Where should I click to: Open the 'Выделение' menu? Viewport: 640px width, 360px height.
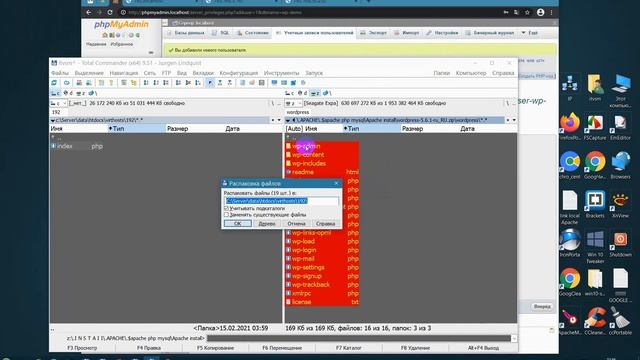[x=89, y=73]
